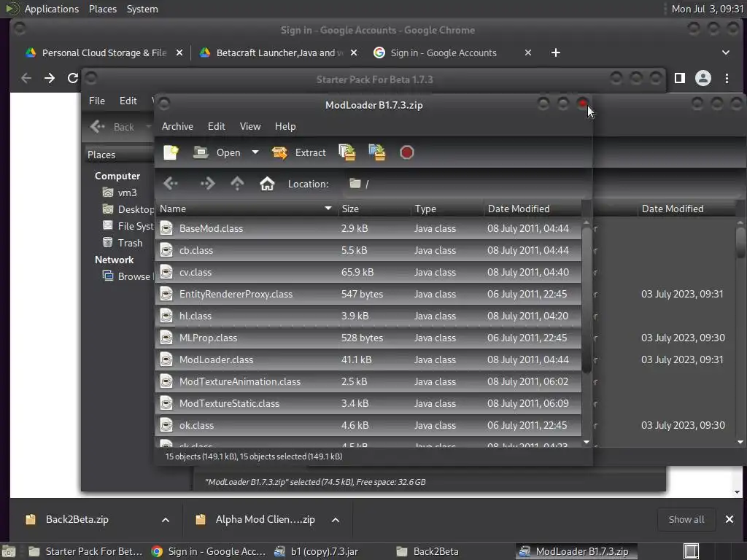This screenshot has height=560, width=747.
Task: Click the Location path field
Action: coord(465,184)
